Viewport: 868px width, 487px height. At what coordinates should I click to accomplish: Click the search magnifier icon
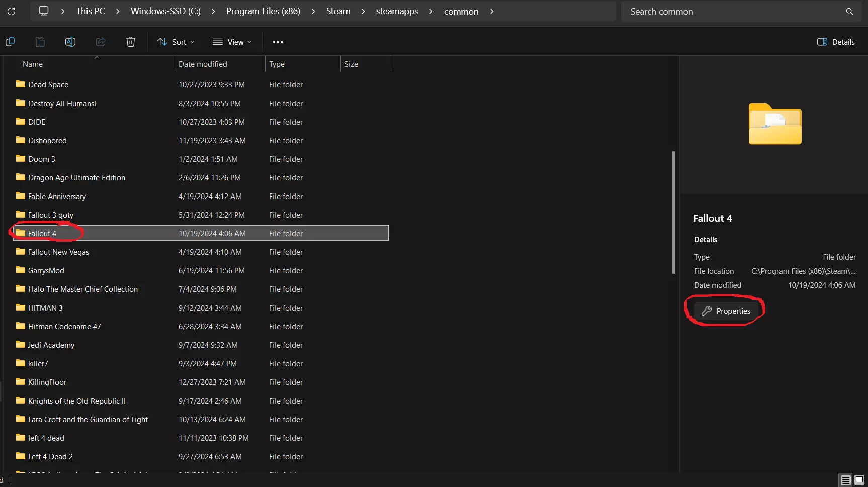849,11
